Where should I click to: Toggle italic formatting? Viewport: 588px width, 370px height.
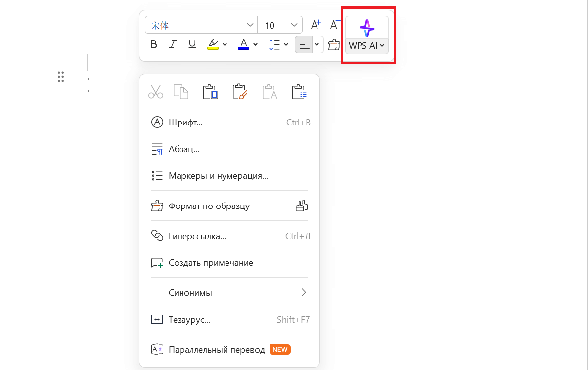tap(172, 44)
